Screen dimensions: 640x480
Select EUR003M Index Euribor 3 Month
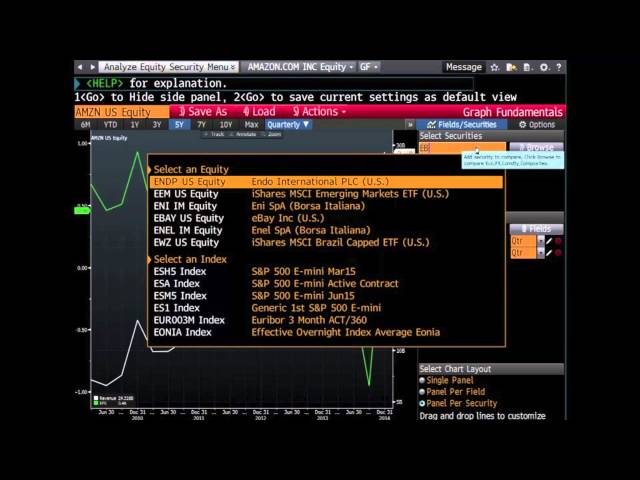click(326, 320)
